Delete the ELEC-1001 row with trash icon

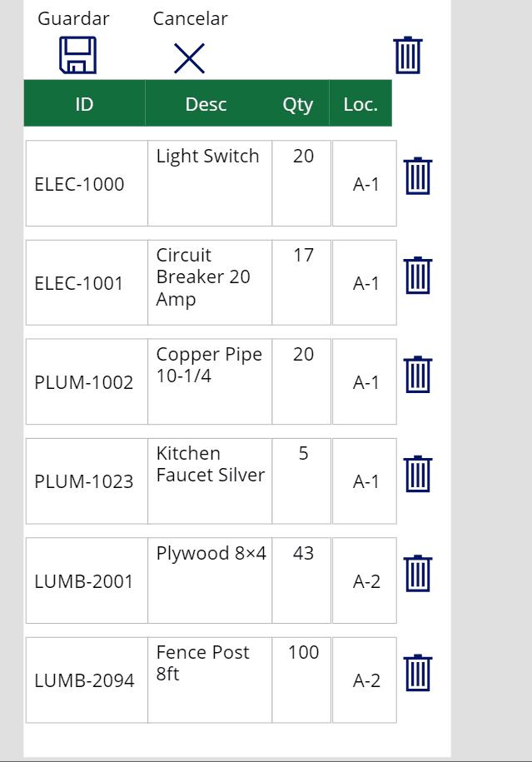point(418,276)
